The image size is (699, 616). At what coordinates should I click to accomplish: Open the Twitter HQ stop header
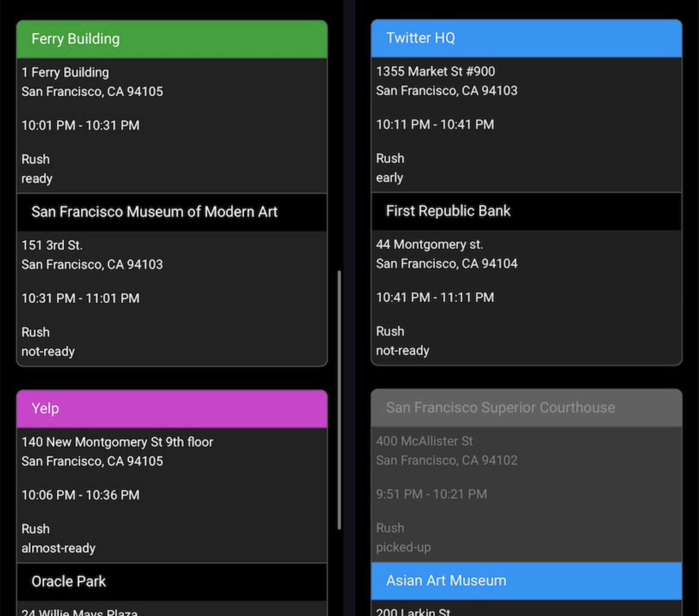coord(526,38)
